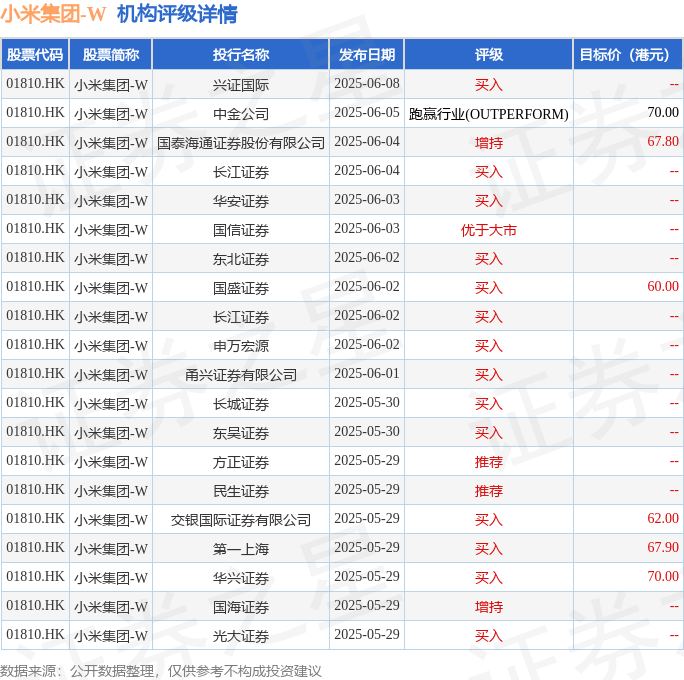The height and width of the screenshot is (680, 684).
Task: Click the 长城证券 broker cell
Action: click(241, 404)
